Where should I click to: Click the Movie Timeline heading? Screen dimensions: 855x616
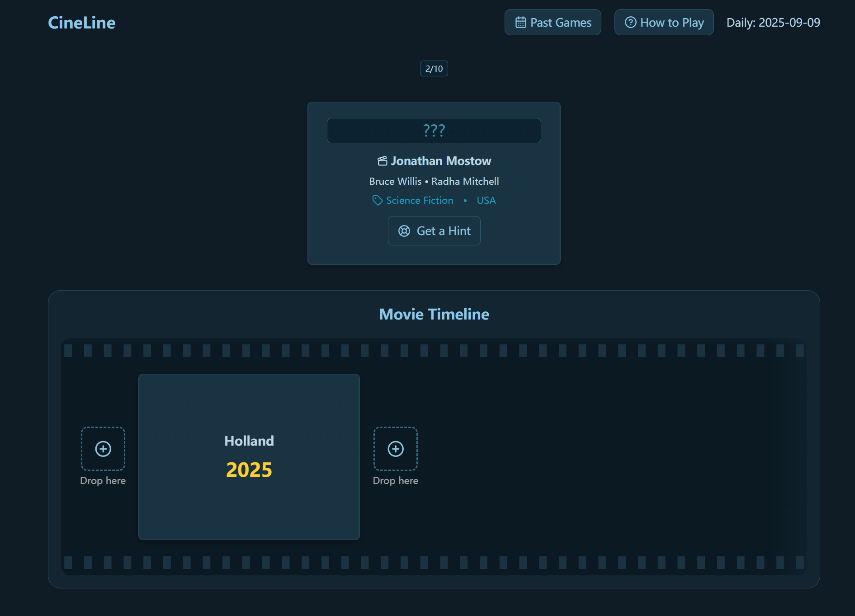(x=434, y=314)
